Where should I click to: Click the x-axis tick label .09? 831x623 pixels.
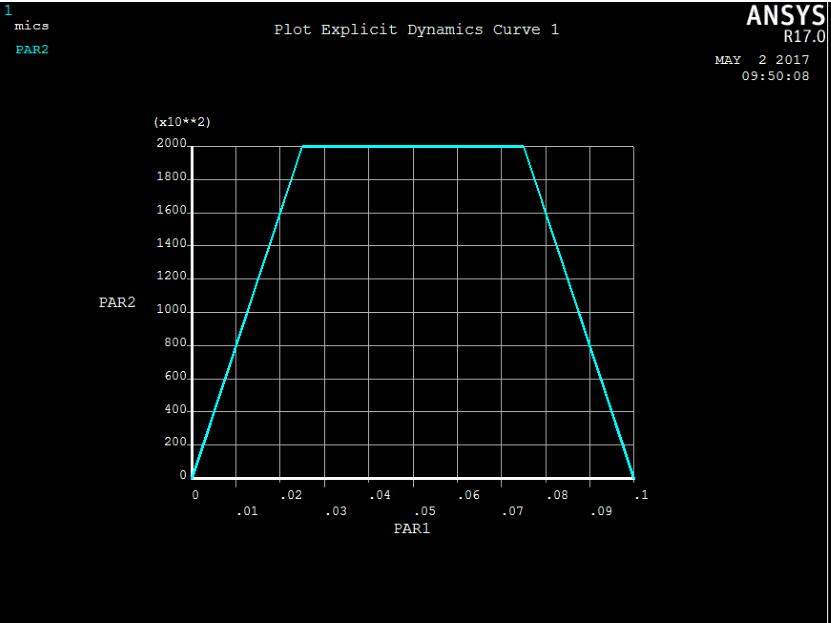(x=602, y=511)
